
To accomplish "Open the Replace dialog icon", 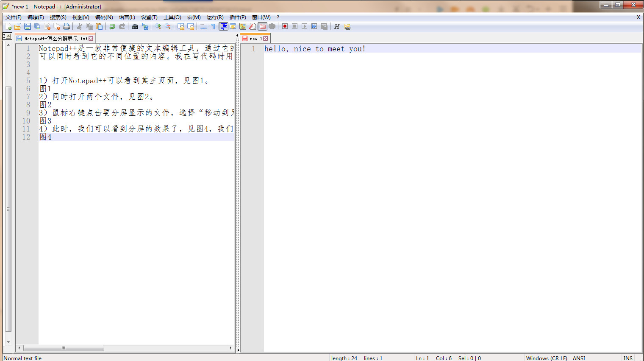I will tap(145, 26).
